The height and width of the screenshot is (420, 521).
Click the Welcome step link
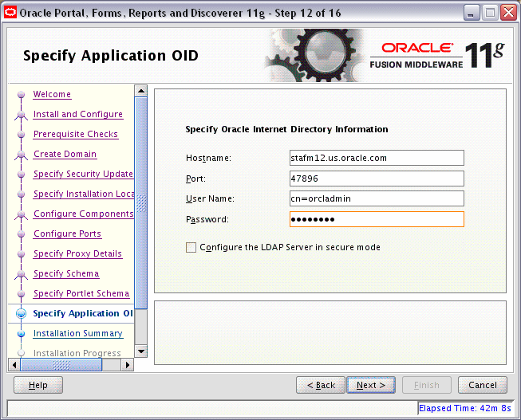[x=52, y=94]
